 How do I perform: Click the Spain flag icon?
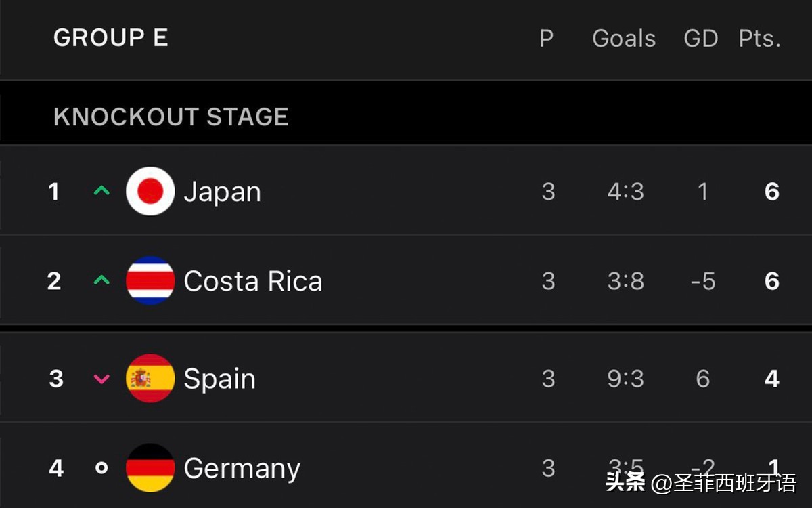tap(150, 379)
